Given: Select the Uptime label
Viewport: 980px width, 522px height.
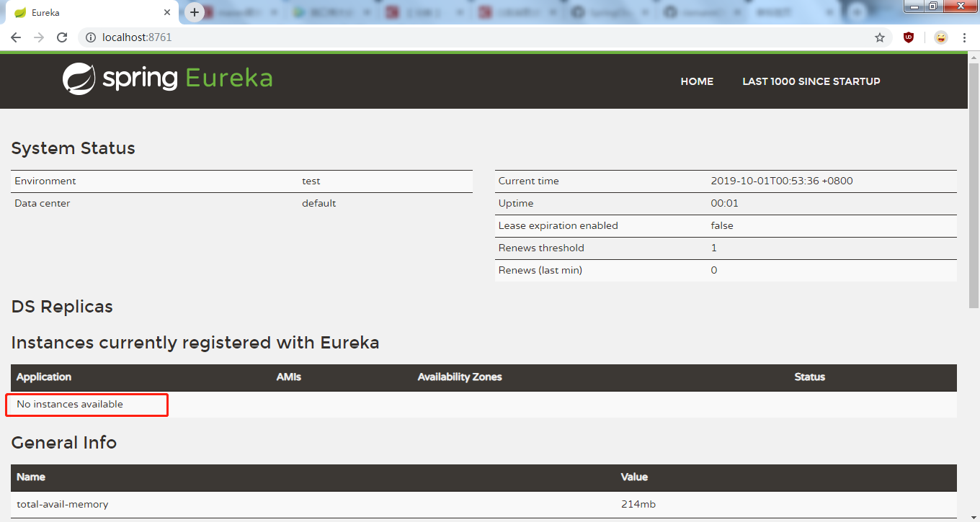Looking at the screenshot, I should click(x=515, y=203).
